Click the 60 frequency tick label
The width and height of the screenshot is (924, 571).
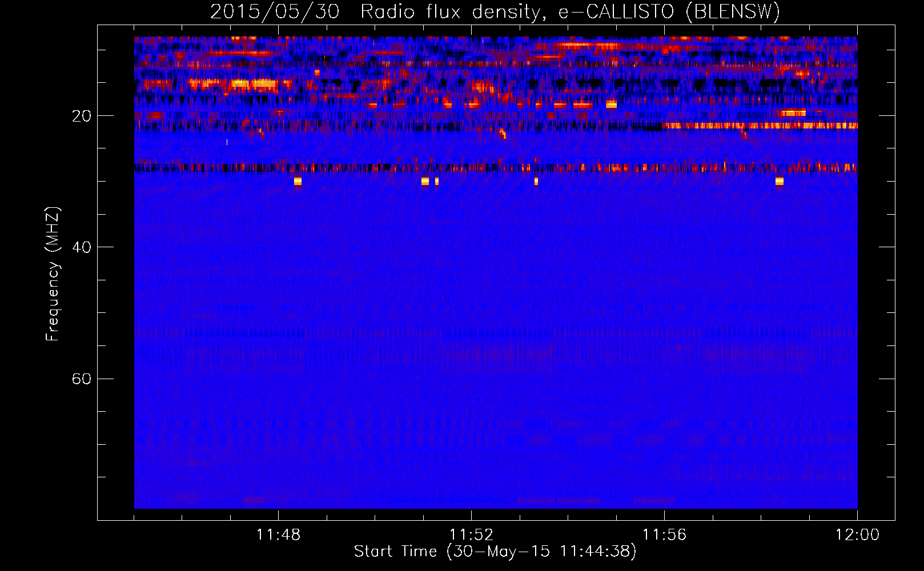(82, 379)
